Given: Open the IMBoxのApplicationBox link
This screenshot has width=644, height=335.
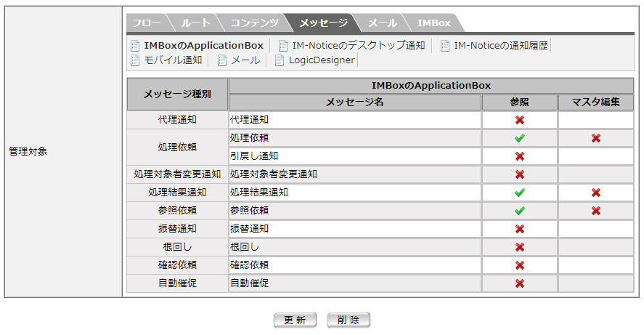Looking at the screenshot, I should point(203,46).
